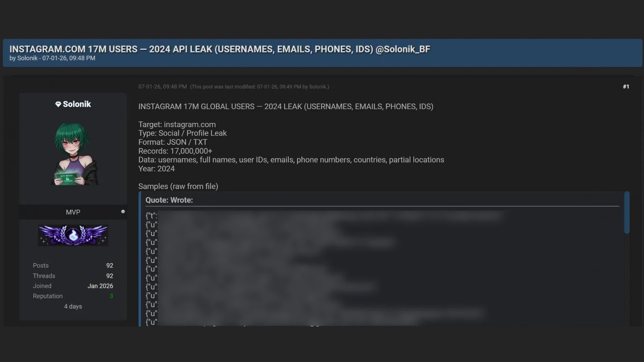This screenshot has width=644, height=362.
Task: Click the MVP rank label
Action: (73, 212)
